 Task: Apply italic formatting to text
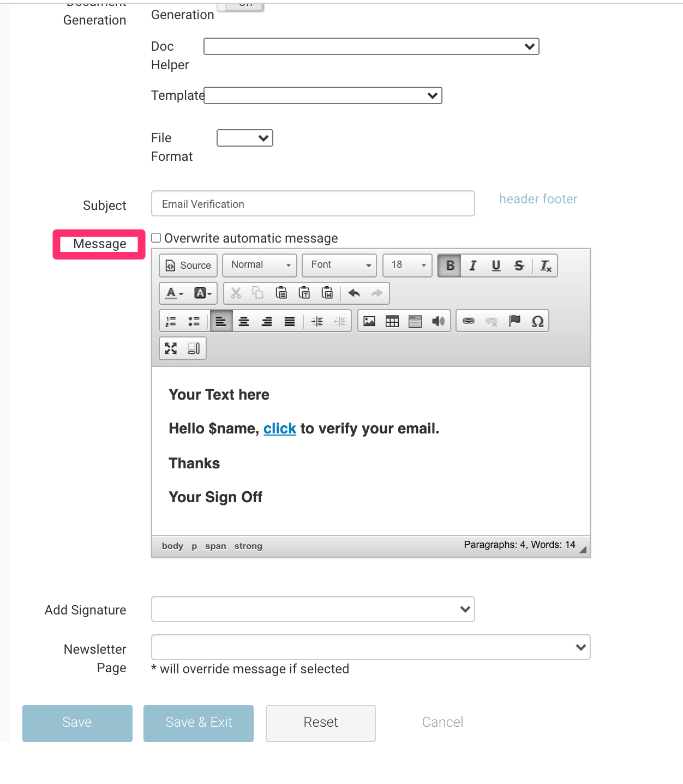473,266
